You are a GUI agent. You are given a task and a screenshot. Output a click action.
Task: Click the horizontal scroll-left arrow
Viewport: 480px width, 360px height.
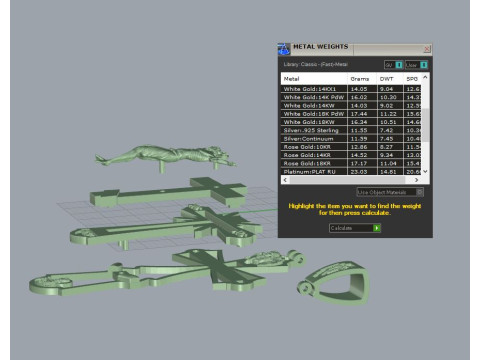285,180
